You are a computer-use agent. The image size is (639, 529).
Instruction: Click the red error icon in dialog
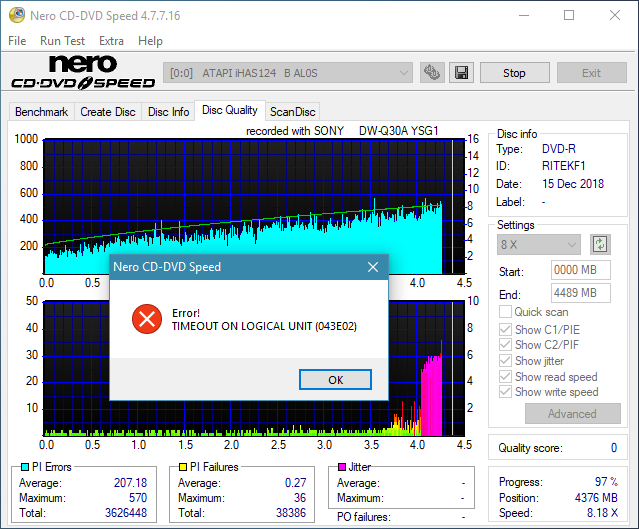pyautogui.click(x=147, y=319)
